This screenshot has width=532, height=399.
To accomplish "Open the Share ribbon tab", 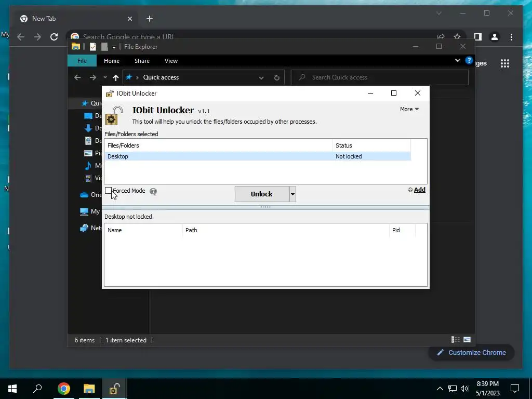I will tap(142, 61).
